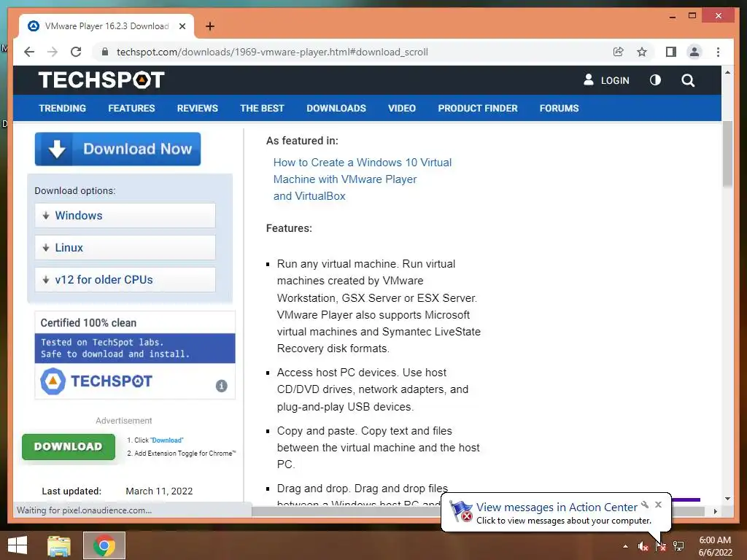Bookmark this page with the star icon
Viewport: 747px width, 560px height.
pos(642,52)
